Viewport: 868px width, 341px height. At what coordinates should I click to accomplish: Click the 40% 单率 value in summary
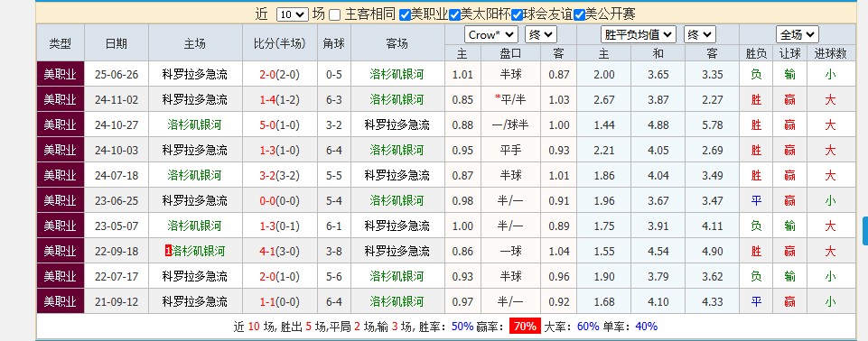646,326
